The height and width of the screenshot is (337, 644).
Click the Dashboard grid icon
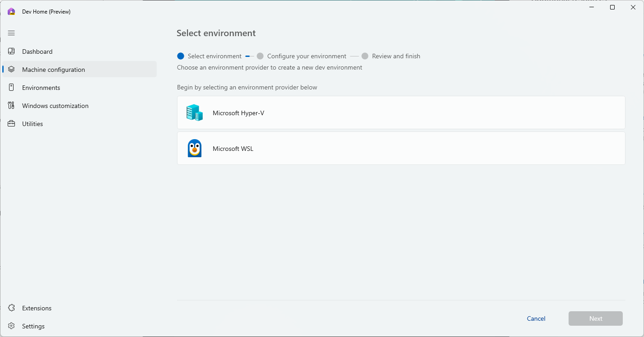tap(11, 51)
